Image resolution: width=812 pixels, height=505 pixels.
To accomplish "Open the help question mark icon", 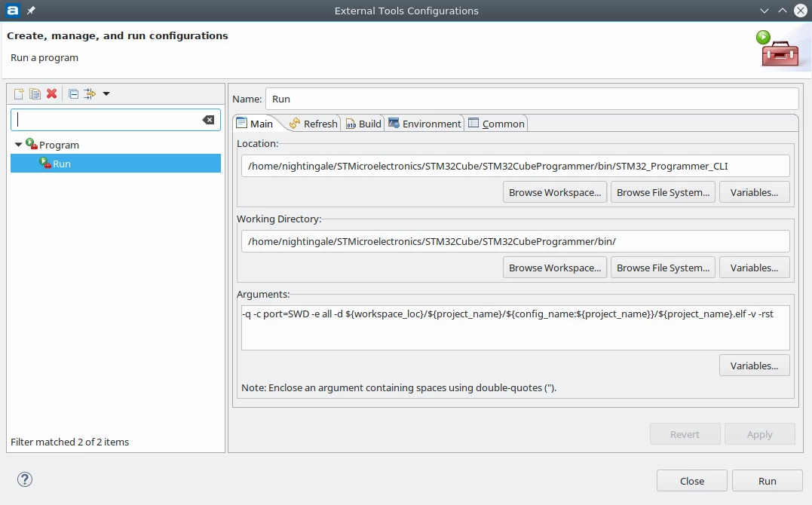I will tap(25, 479).
